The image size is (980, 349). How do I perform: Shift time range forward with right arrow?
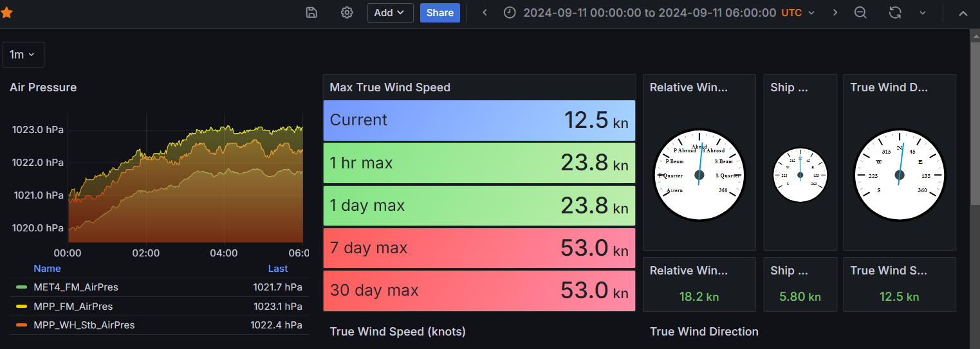[835, 12]
